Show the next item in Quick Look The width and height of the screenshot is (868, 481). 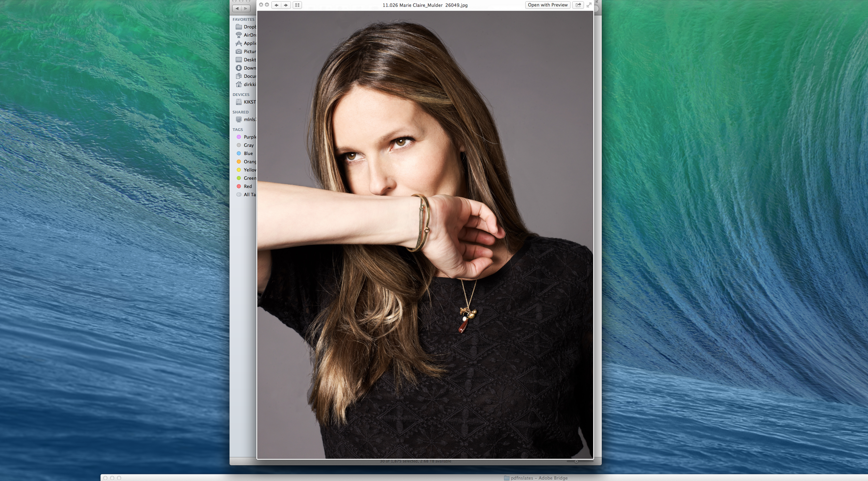coord(286,5)
